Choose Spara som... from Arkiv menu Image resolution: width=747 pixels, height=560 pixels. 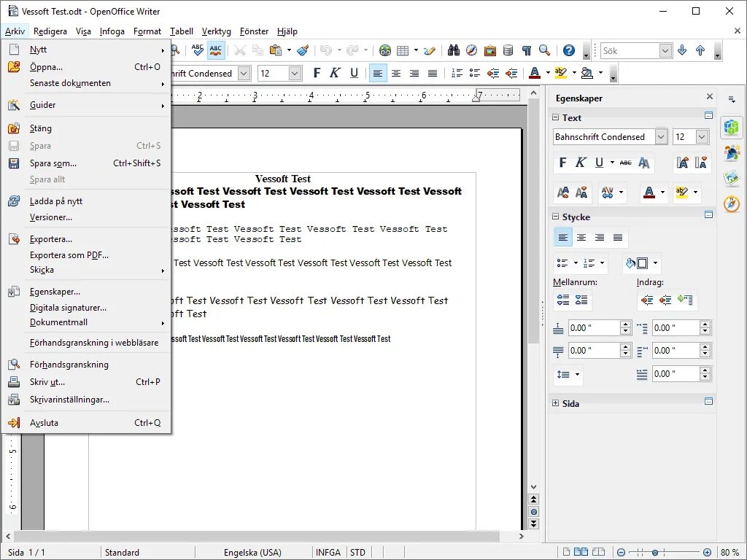[x=86, y=163]
